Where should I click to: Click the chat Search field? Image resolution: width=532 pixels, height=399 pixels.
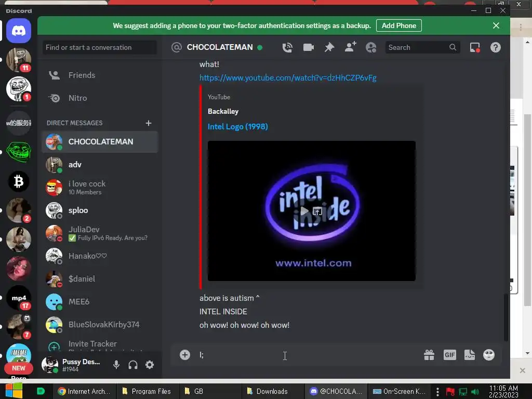point(422,47)
